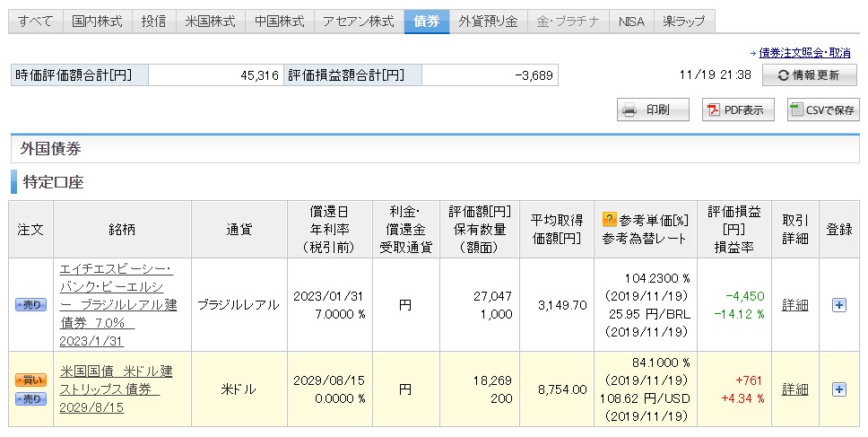Open the 楽ラップ tab
This screenshot has height=437, width=868.
click(x=684, y=22)
